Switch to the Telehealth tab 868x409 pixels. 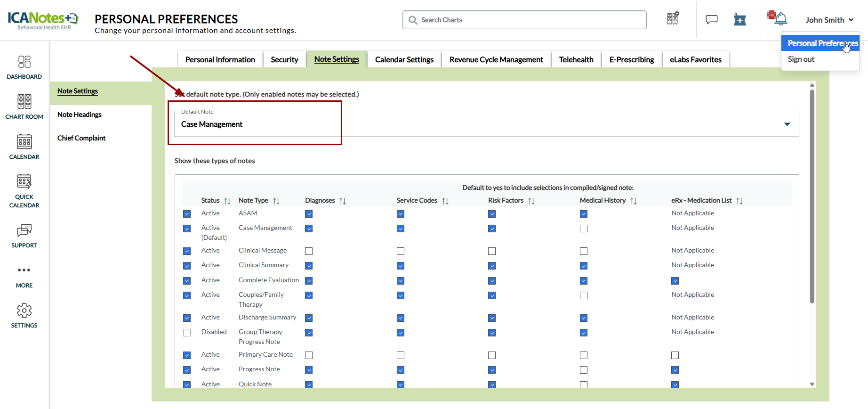point(576,60)
